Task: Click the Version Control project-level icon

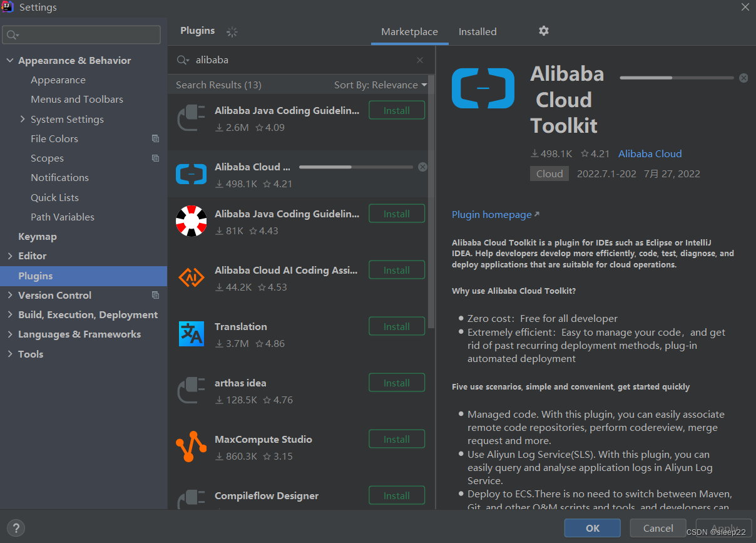Action: click(155, 296)
